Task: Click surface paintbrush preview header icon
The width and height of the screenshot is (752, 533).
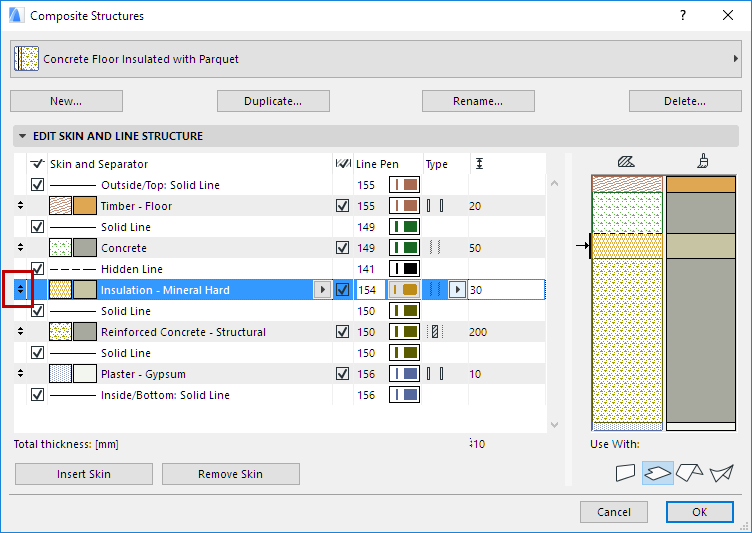Action: 703,161
